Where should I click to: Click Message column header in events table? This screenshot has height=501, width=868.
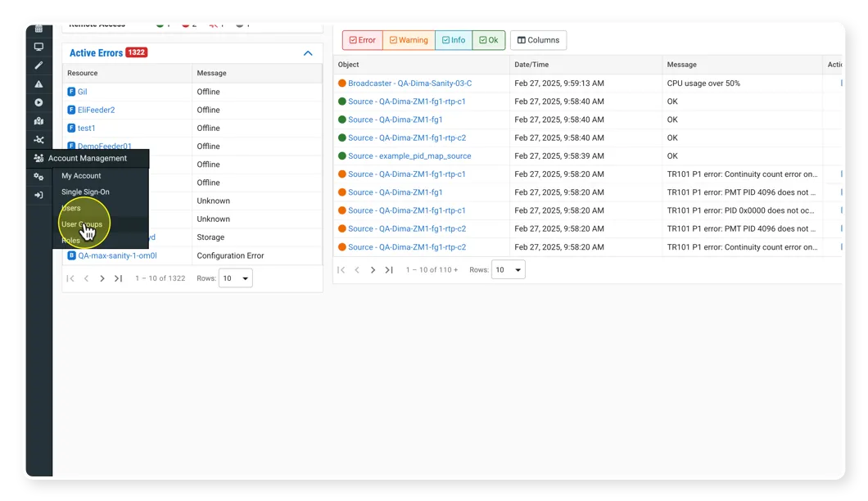coord(681,64)
